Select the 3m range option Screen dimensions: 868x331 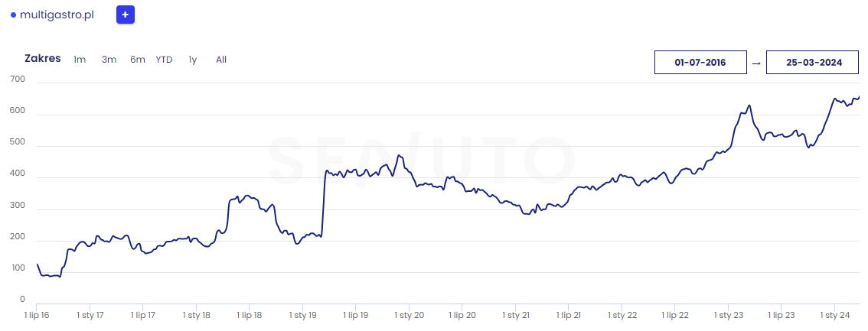coord(109,60)
